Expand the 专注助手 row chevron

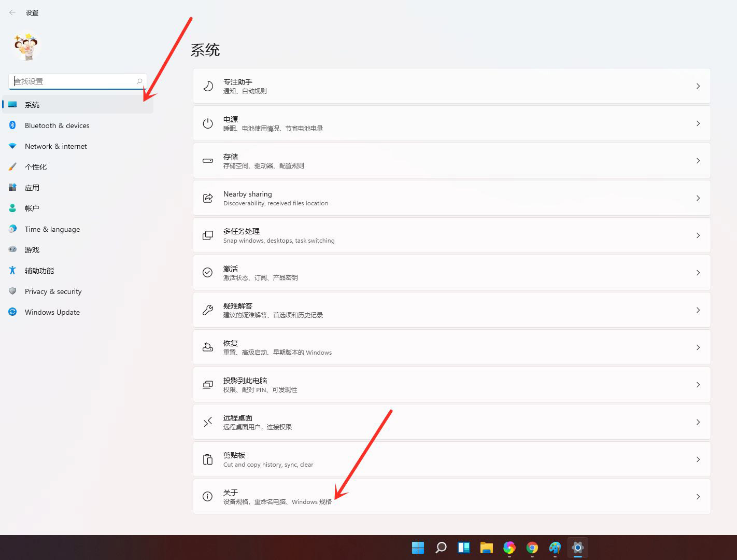tap(698, 86)
